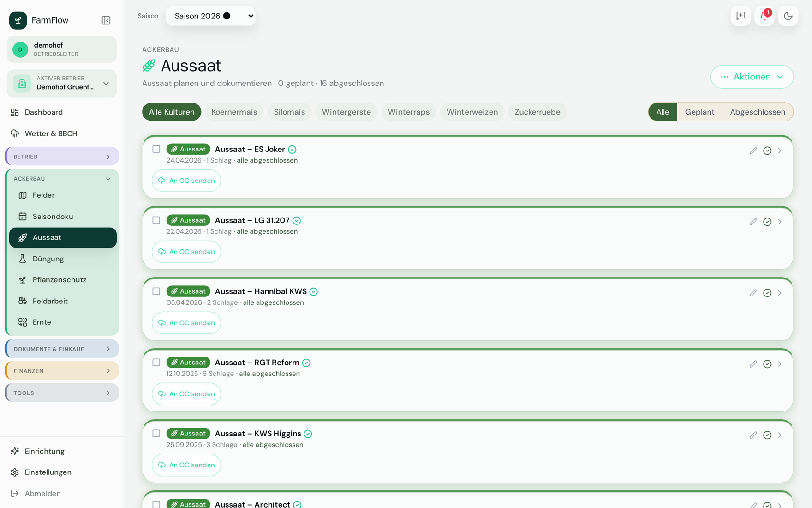The height and width of the screenshot is (508, 812).
Task: Filter status to Geplant
Action: (699, 112)
